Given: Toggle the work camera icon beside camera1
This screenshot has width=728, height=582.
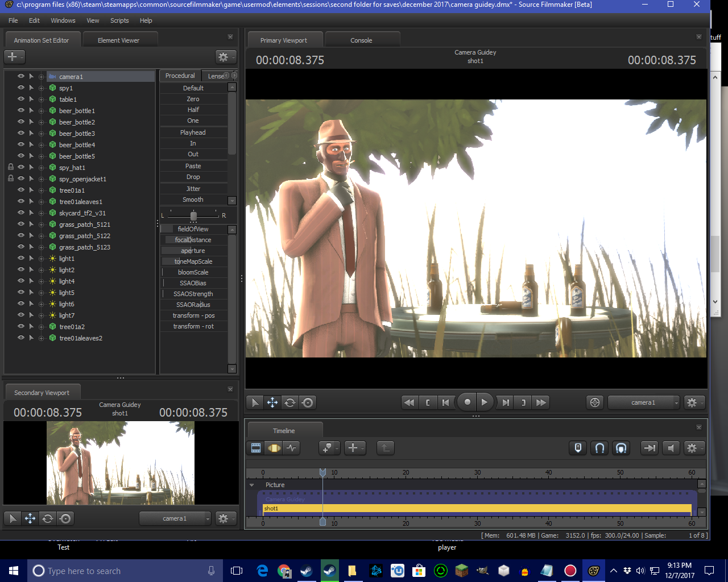Looking at the screenshot, I should pyautogui.click(x=595, y=402).
